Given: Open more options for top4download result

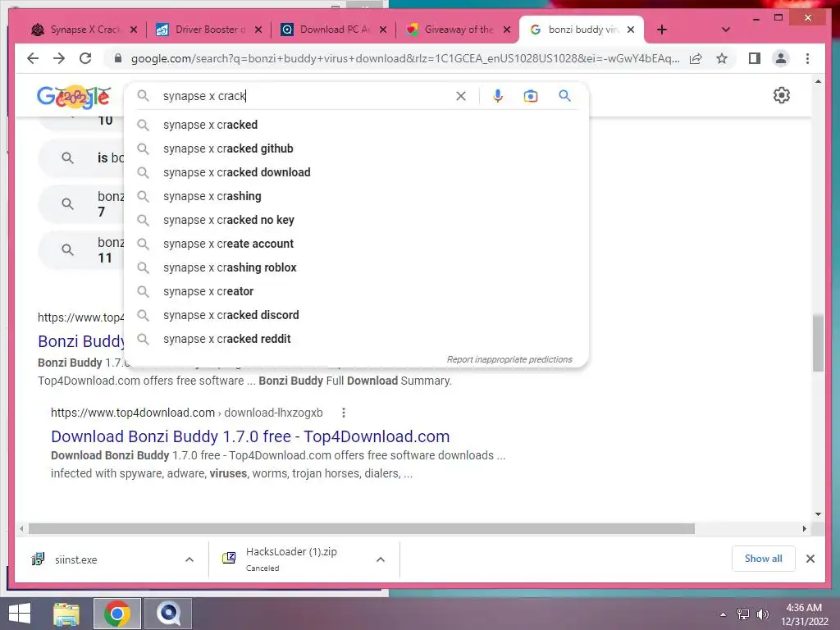Looking at the screenshot, I should pos(344,413).
